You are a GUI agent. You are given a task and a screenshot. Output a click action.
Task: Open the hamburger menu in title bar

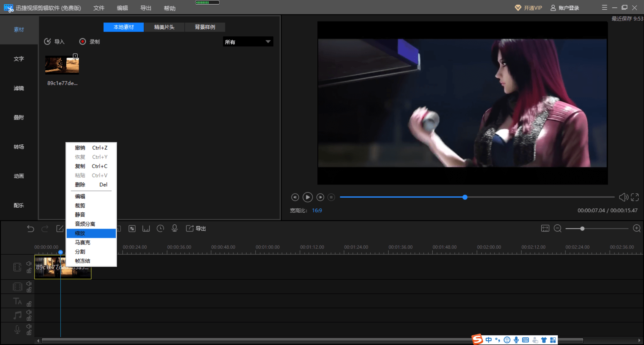point(604,8)
